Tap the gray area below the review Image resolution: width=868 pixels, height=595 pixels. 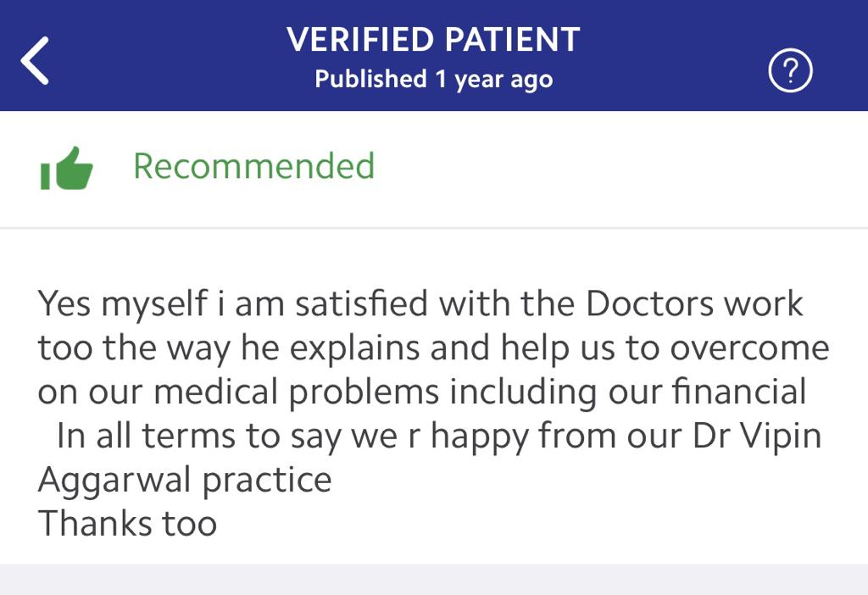433,580
